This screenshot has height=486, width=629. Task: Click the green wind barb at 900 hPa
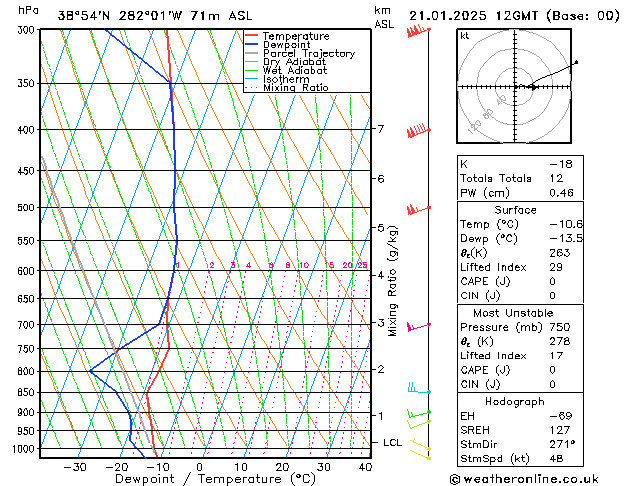(x=419, y=413)
